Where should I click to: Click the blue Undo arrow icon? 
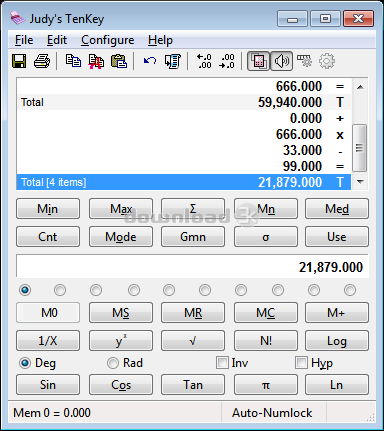[150, 61]
